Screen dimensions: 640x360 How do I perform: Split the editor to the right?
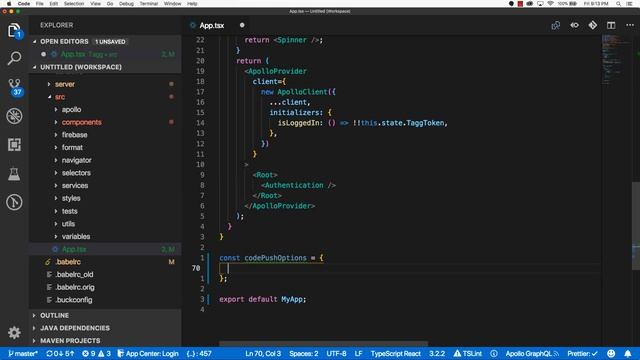(x=611, y=25)
